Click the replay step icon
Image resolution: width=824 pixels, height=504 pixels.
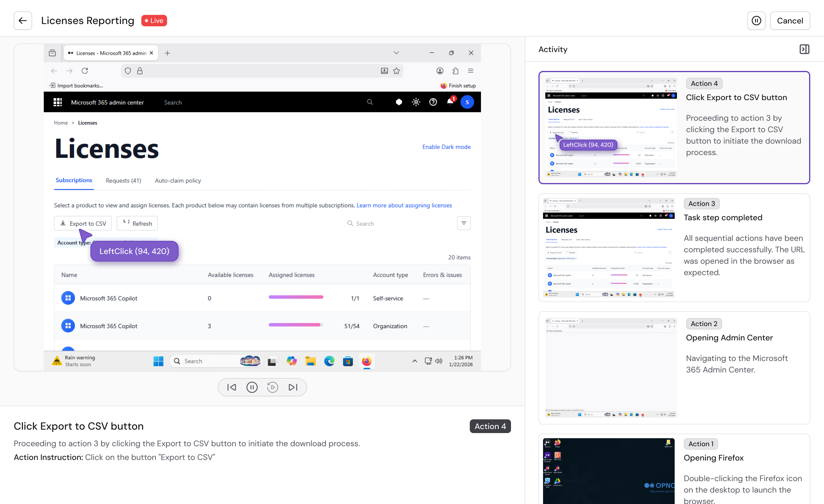point(273,387)
